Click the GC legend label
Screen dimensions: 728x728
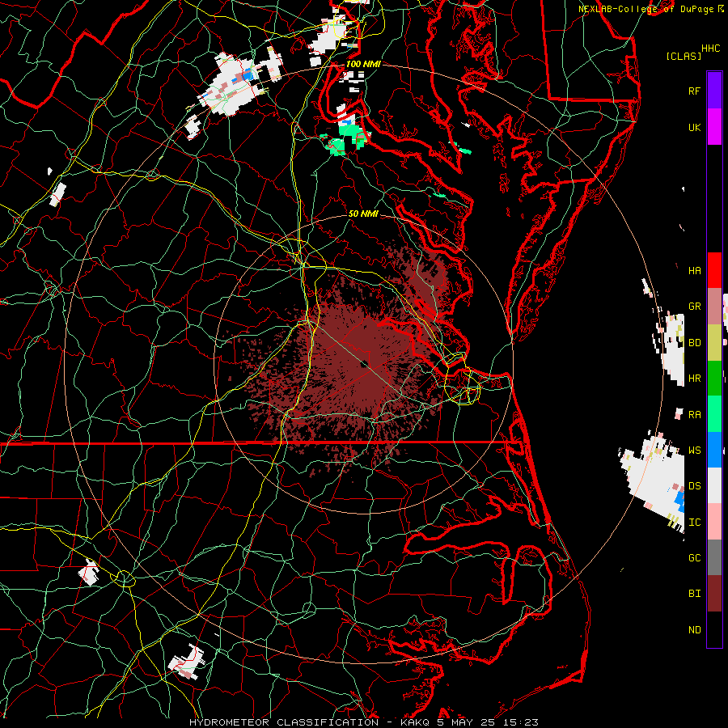(695, 557)
